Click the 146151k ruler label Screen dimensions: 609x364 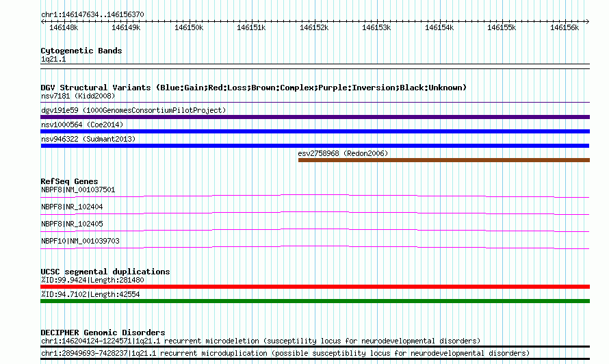pyautogui.click(x=251, y=27)
